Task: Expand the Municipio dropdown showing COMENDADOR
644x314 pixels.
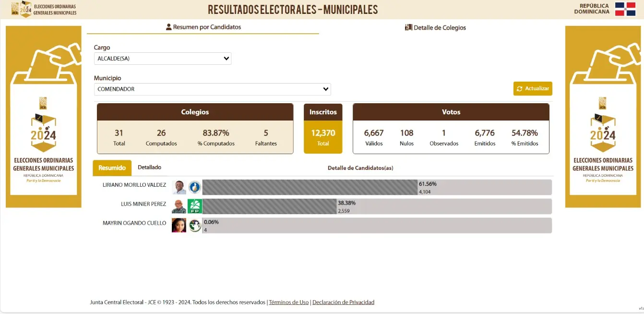Action: tap(212, 89)
